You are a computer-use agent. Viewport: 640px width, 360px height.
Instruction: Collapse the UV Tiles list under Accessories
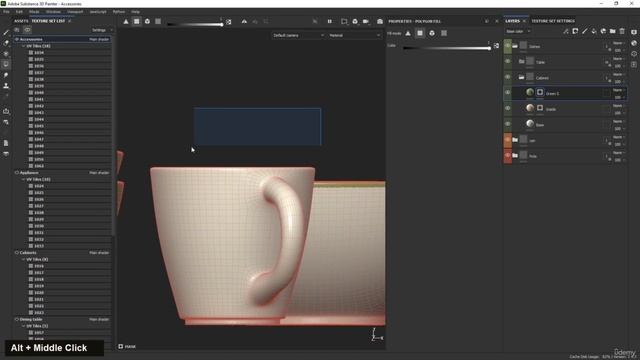click(23, 46)
